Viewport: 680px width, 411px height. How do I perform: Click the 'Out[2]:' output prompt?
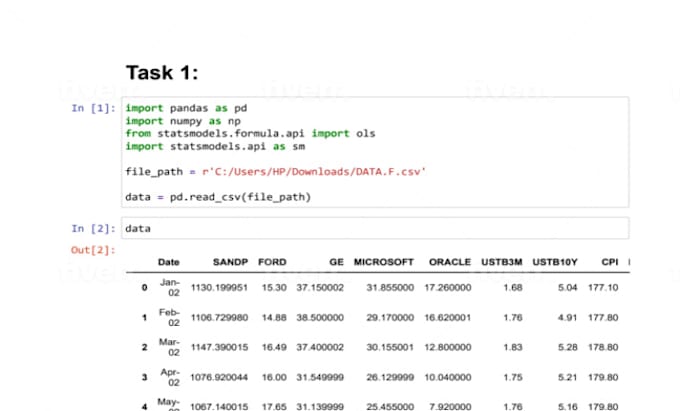pos(93,250)
